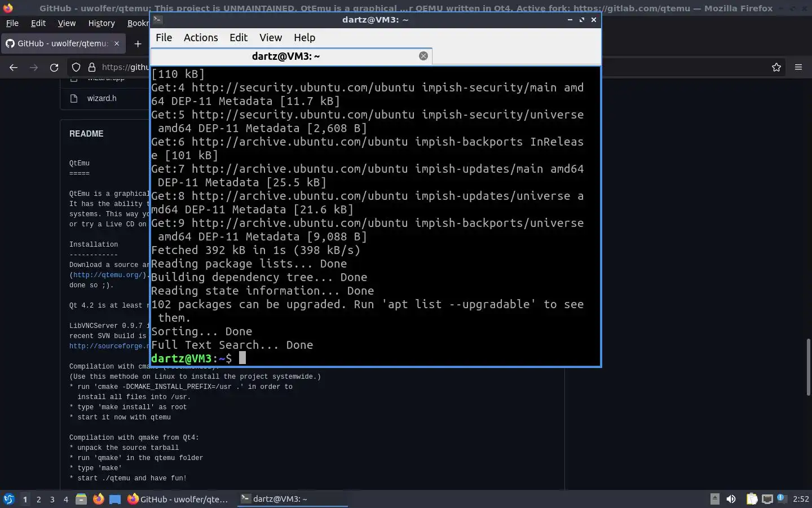Click 'Reading package lists... Done' terminal line
812x508 pixels.
[x=249, y=264]
